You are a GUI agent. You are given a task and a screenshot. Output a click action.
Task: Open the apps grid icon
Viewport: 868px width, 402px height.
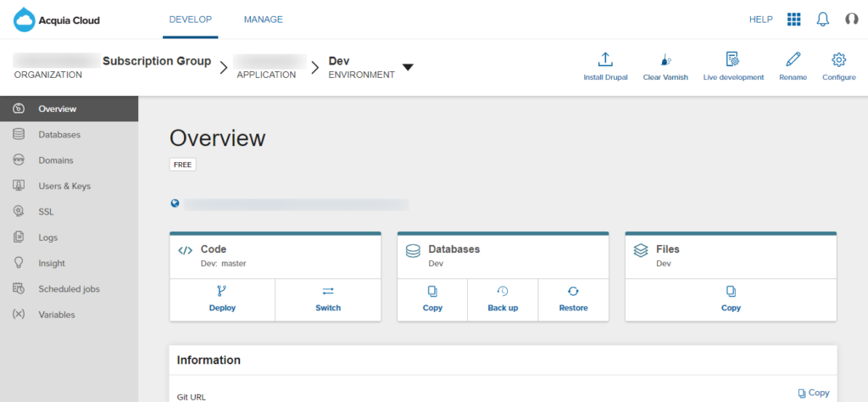click(793, 20)
